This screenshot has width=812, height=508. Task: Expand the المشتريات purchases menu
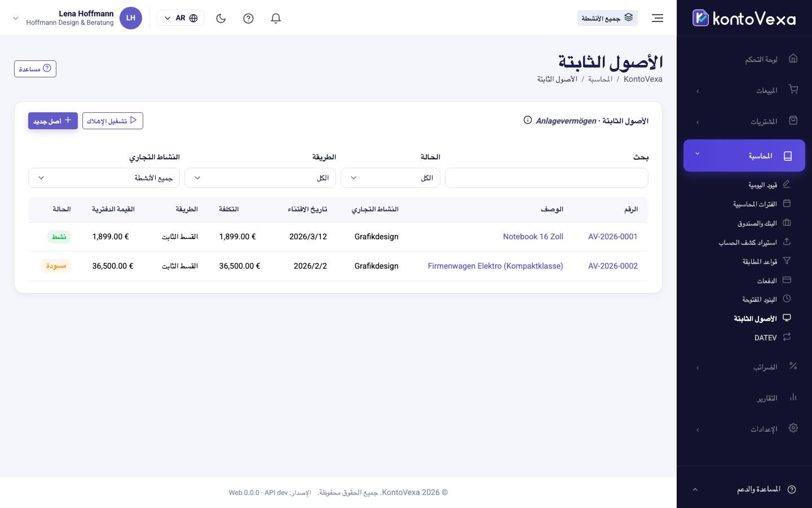point(744,121)
